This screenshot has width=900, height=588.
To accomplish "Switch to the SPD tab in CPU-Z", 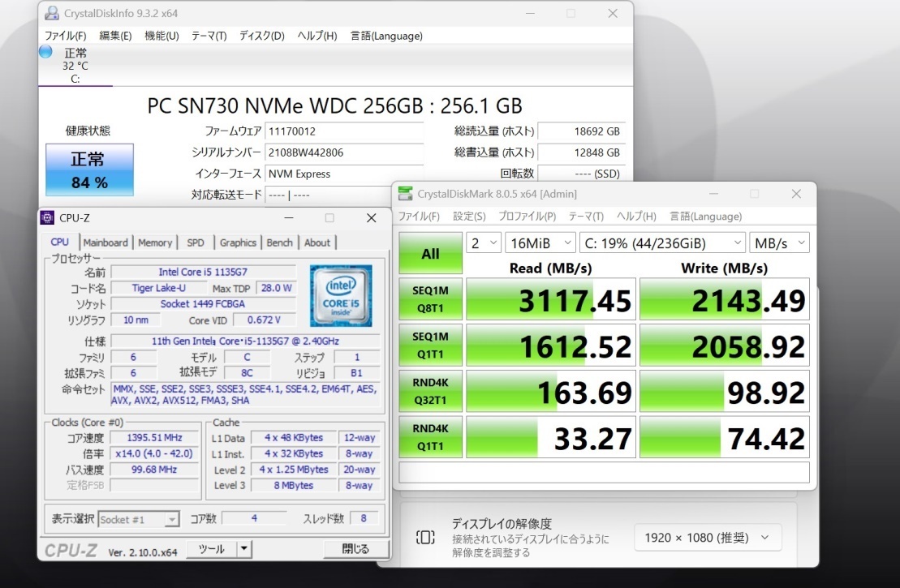I will point(195,242).
